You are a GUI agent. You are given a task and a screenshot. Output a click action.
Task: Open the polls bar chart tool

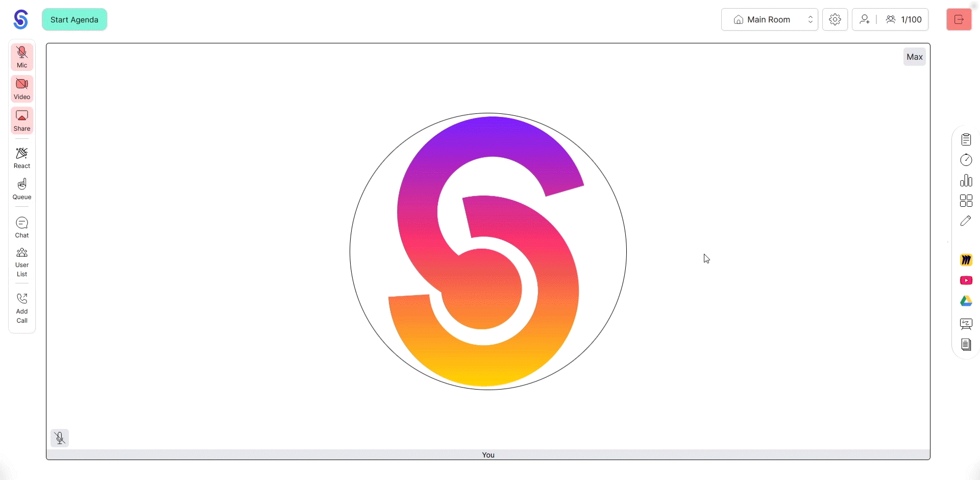(x=966, y=180)
